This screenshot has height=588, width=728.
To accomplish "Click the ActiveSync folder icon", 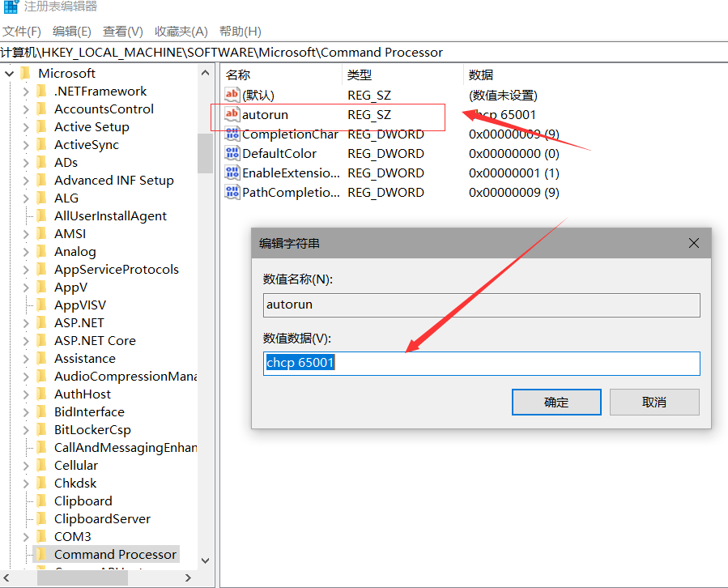I will point(42,144).
